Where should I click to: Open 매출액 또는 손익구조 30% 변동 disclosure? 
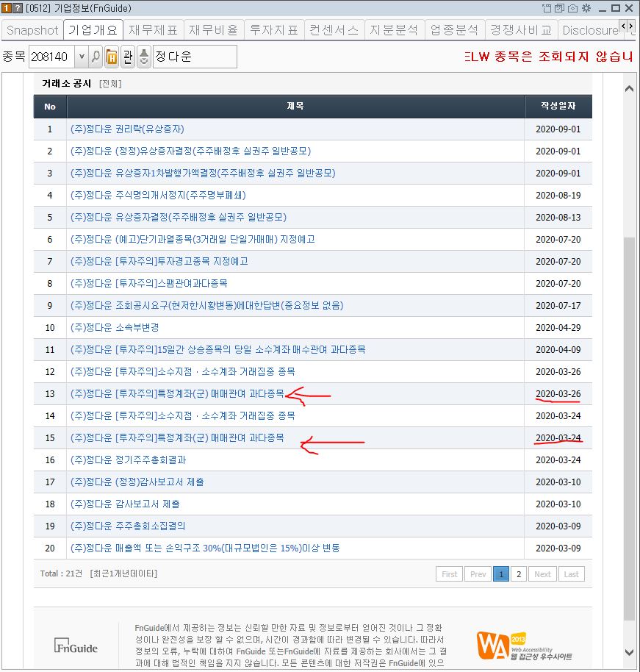pos(205,548)
